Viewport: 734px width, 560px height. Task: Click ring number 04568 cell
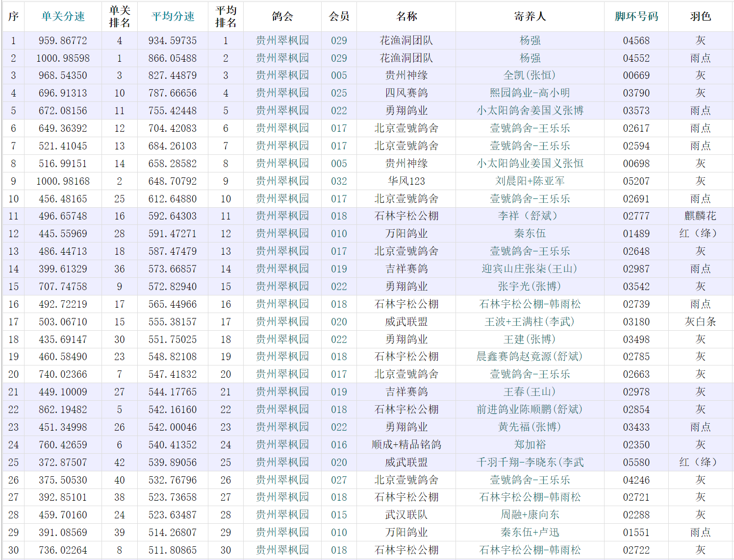tap(636, 41)
